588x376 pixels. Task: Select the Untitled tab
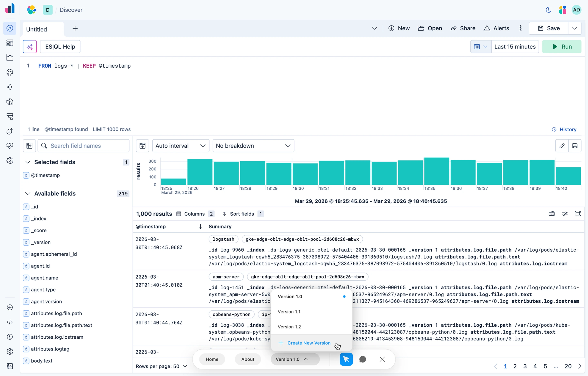tap(43, 29)
